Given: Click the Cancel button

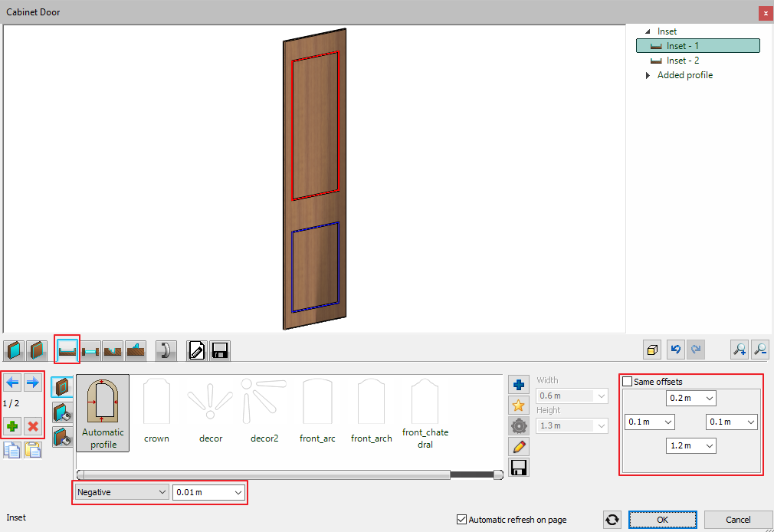Looking at the screenshot, I should tap(738, 519).
